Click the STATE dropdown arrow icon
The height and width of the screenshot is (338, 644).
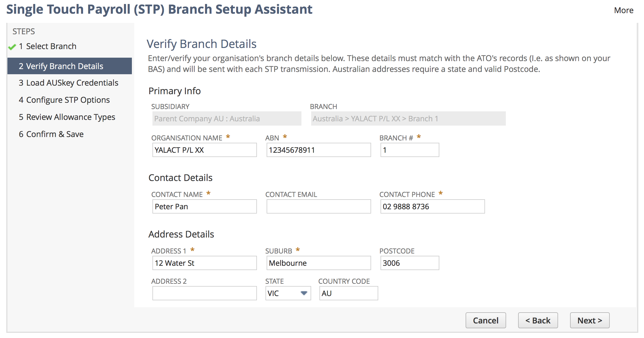(303, 293)
